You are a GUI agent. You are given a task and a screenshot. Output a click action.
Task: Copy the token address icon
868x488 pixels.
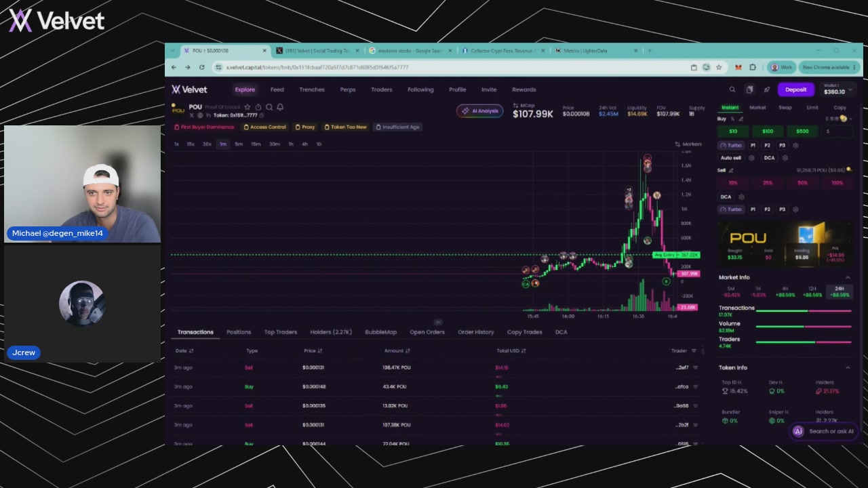coord(262,115)
